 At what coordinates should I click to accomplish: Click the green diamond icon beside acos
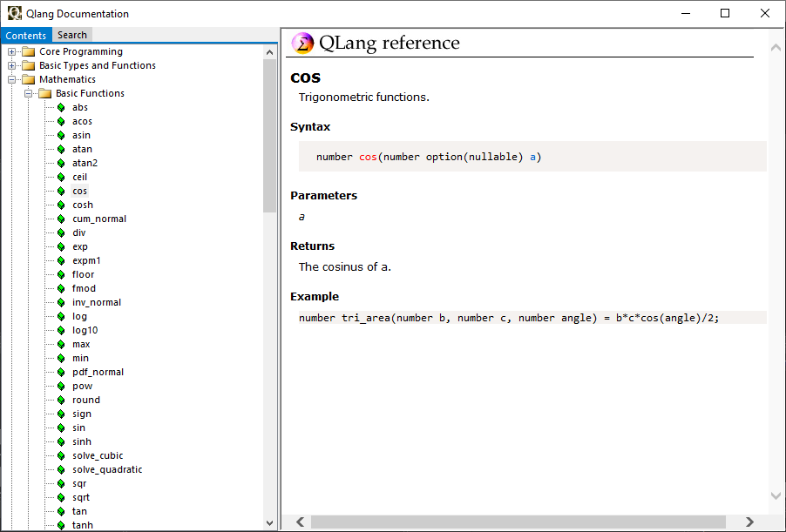pos(61,121)
